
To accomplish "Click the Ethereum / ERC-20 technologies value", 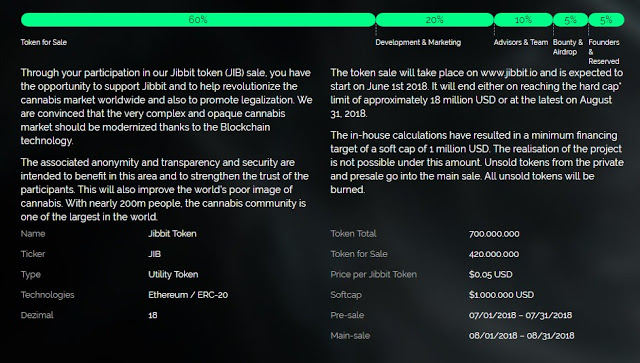I will pos(188,295).
